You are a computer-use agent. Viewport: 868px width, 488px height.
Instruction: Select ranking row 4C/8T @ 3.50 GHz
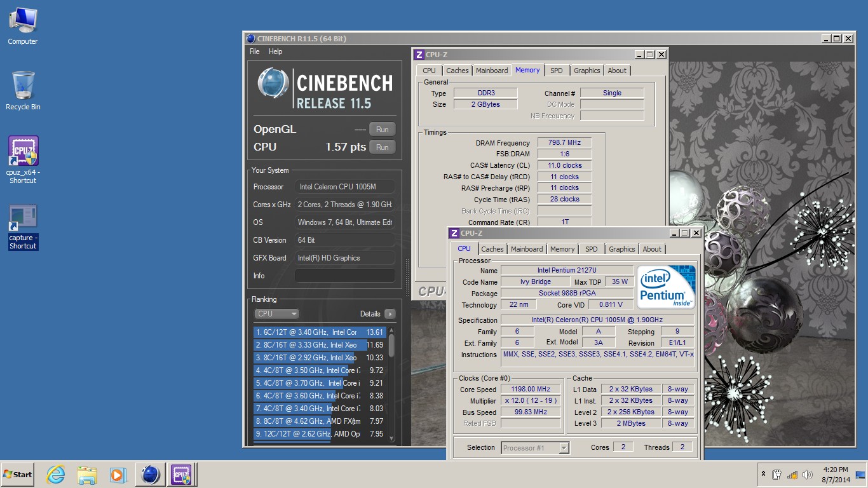click(320, 370)
